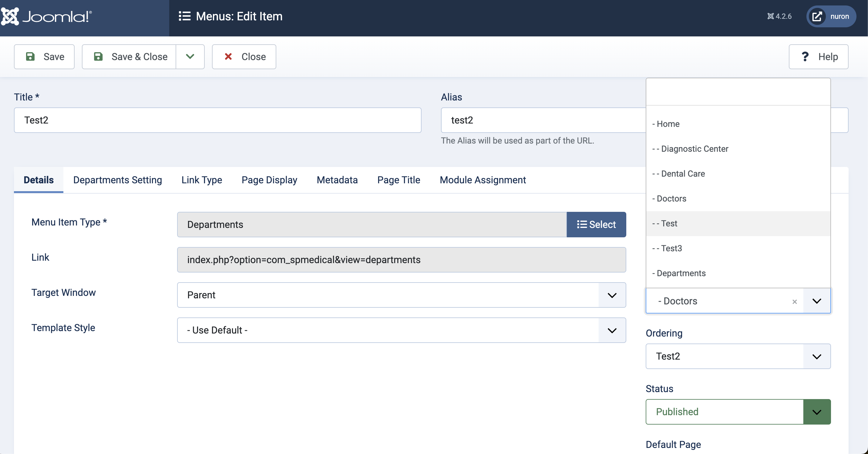Open the Module Assignment tab
This screenshot has width=868, height=454.
[x=483, y=180]
